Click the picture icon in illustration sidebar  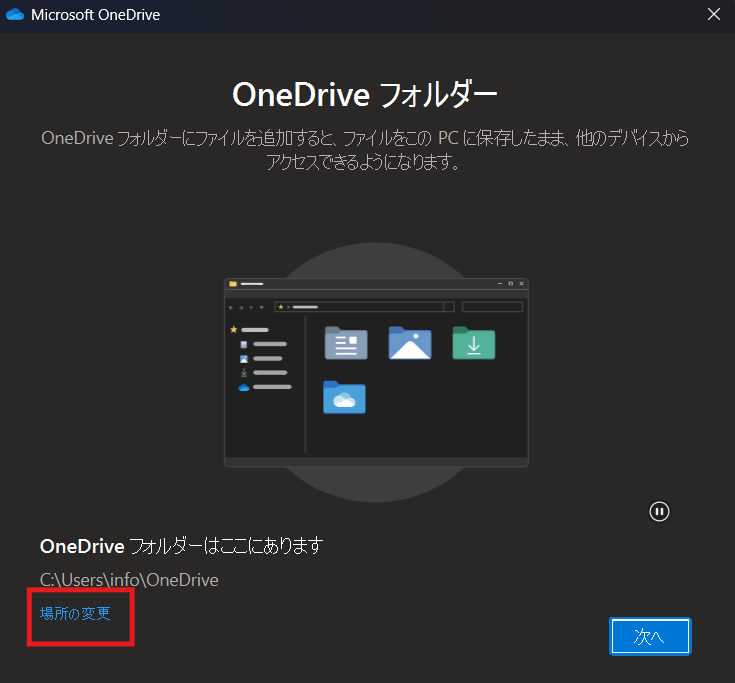[243, 358]
